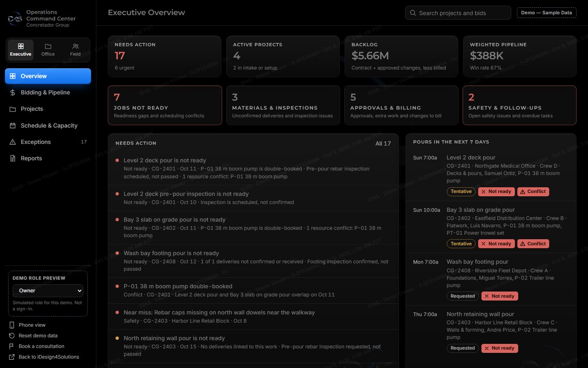Open the Materials & Inspections card
Image resolution: width=588 pixels, height=368 pixels.
pos(283,105)
